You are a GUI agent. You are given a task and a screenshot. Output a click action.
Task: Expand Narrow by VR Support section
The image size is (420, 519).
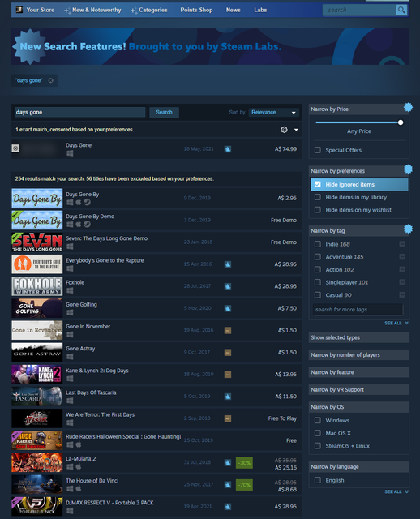pos(358,389)
